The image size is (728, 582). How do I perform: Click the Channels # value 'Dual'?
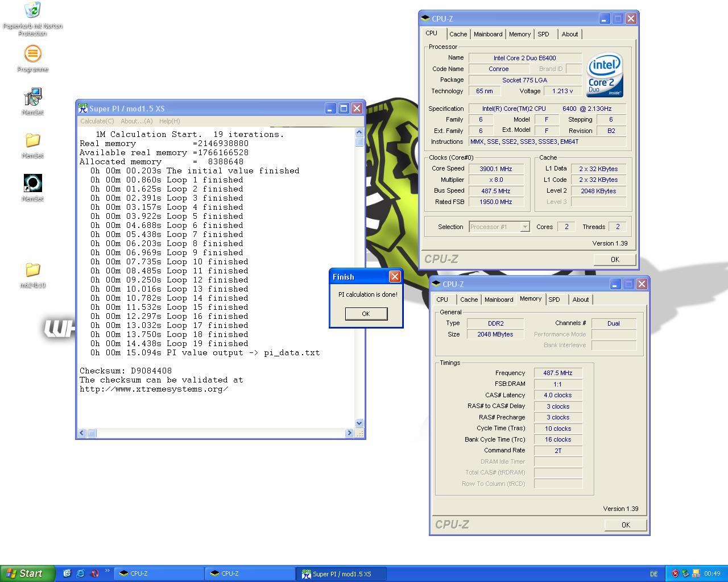tap(614, 323)
